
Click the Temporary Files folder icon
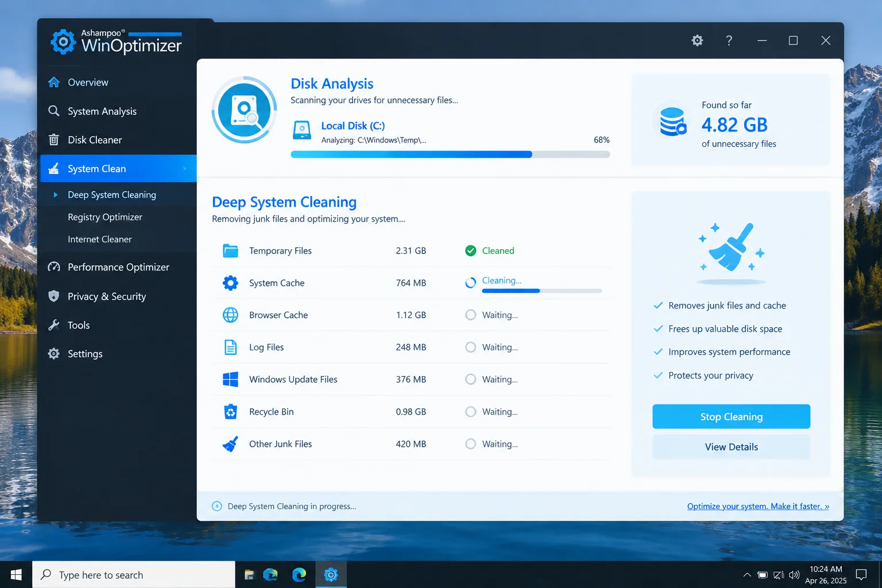coord(230,250)
